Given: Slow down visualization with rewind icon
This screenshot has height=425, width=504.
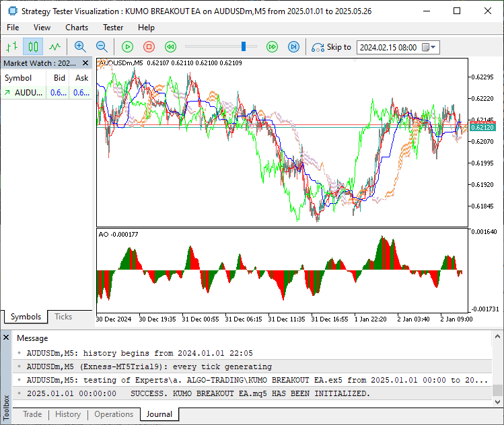Looking at the screenshot, I should (x=171, y=47).
